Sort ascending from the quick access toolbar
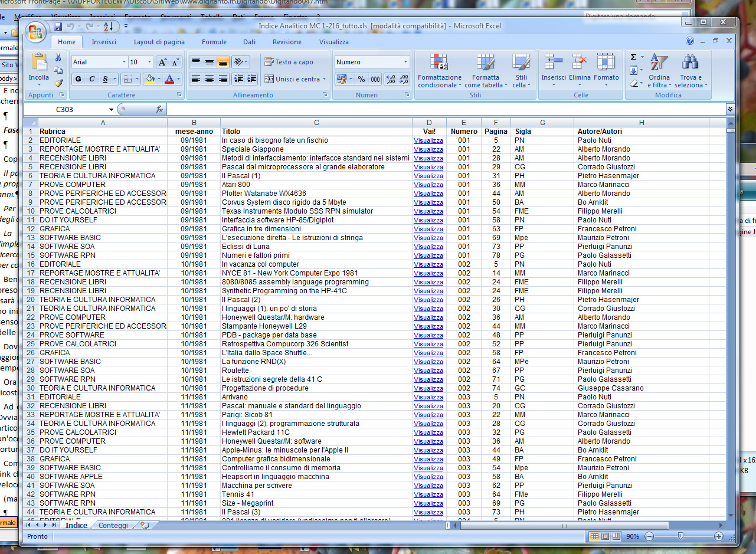756x554 pixels. coord(108,26)
